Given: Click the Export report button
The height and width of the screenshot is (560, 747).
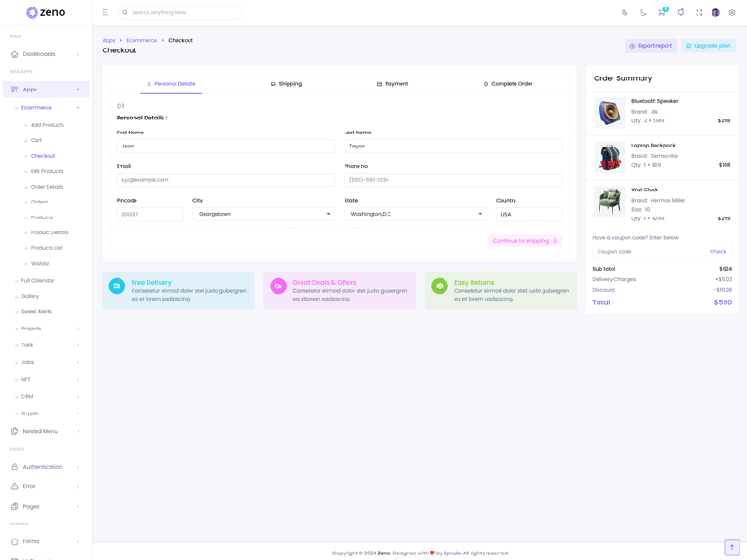Looking at the screenshot, I should tap(651, 46).
